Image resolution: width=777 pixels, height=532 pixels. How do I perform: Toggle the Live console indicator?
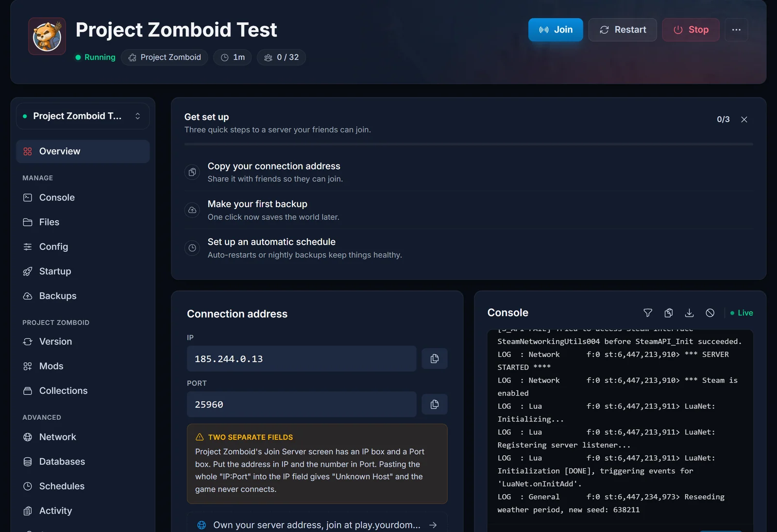click(742, 313)
